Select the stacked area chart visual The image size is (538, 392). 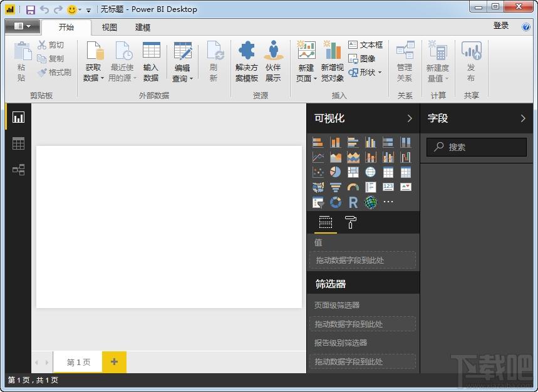[x=353, y=157]
